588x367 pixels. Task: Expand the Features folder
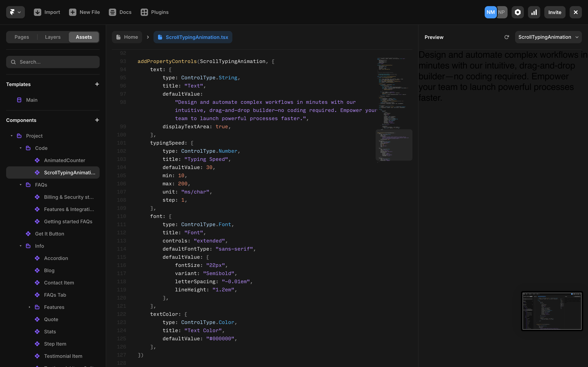click(30, 307)
